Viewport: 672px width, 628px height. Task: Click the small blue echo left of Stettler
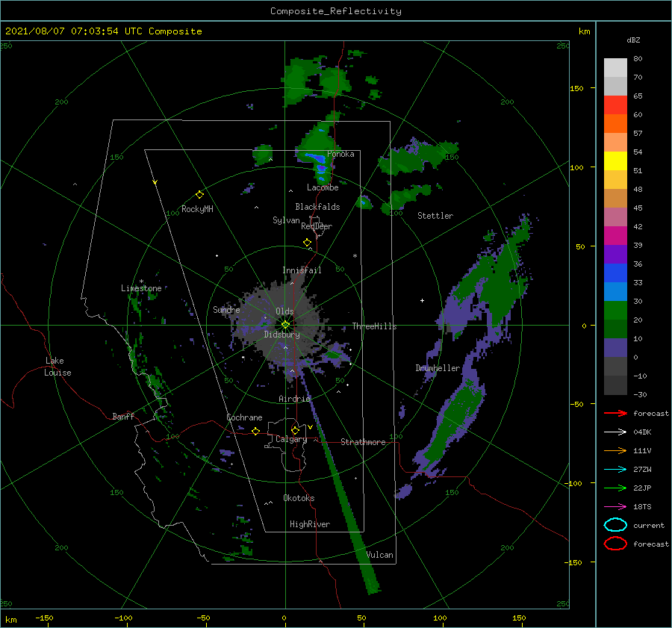tap(364, 202)
